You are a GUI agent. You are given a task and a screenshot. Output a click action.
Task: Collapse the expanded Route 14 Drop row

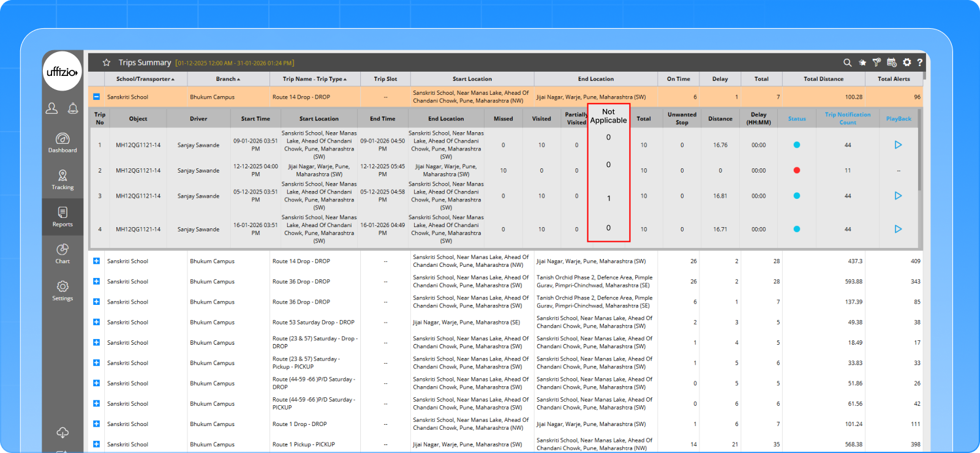pyautogui.click(x=96, y=97)
